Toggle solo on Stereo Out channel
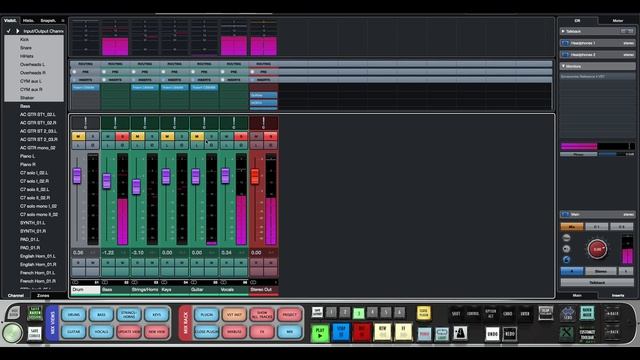This screenshot has width=640, height=360. tap(271, 136)
